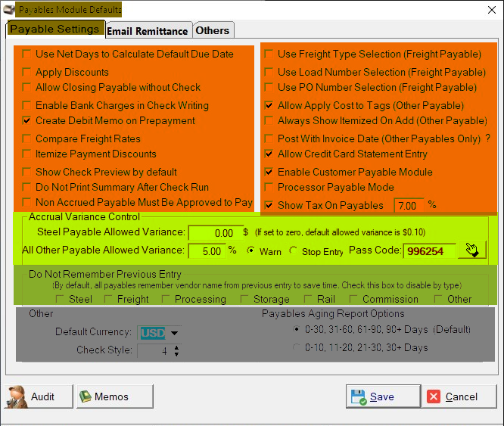Click the Memos button
504x426 pixels.
115,396
